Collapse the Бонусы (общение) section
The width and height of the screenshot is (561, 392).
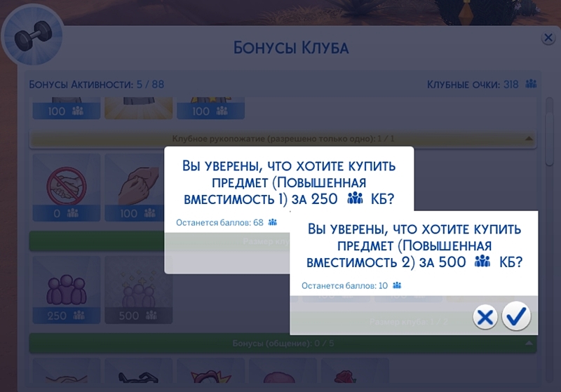point(529,344)
